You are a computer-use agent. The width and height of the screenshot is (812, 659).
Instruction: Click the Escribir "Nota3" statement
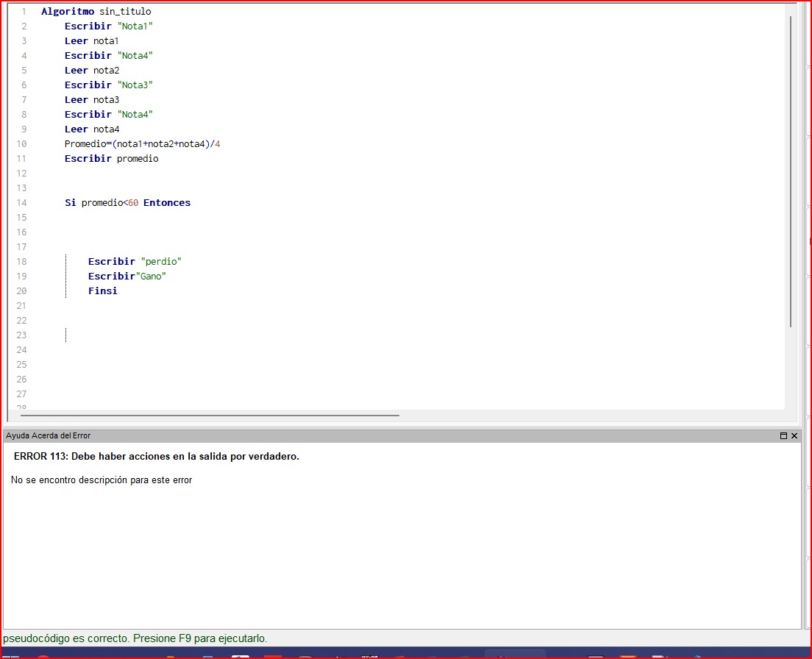point(108,85)
